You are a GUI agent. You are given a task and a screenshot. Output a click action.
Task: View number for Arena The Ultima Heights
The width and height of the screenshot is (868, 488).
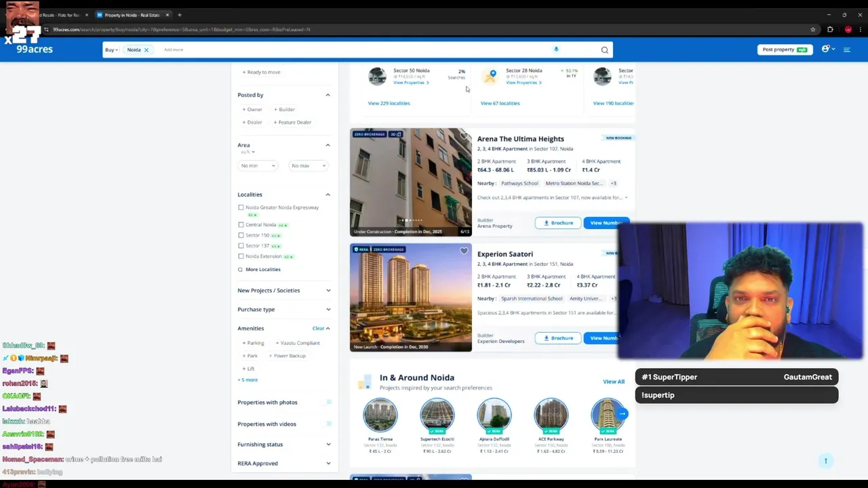(x=605, y=223)
